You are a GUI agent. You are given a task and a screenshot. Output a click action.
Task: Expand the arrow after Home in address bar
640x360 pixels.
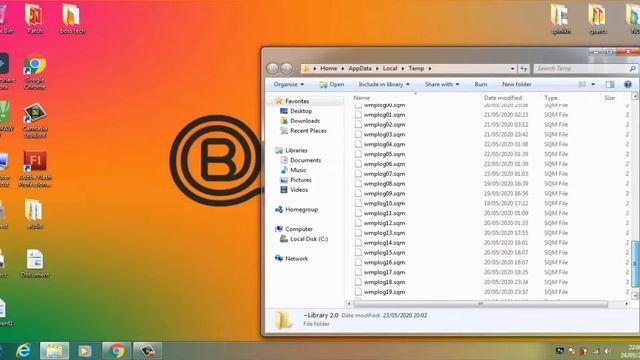click(343, 69)
